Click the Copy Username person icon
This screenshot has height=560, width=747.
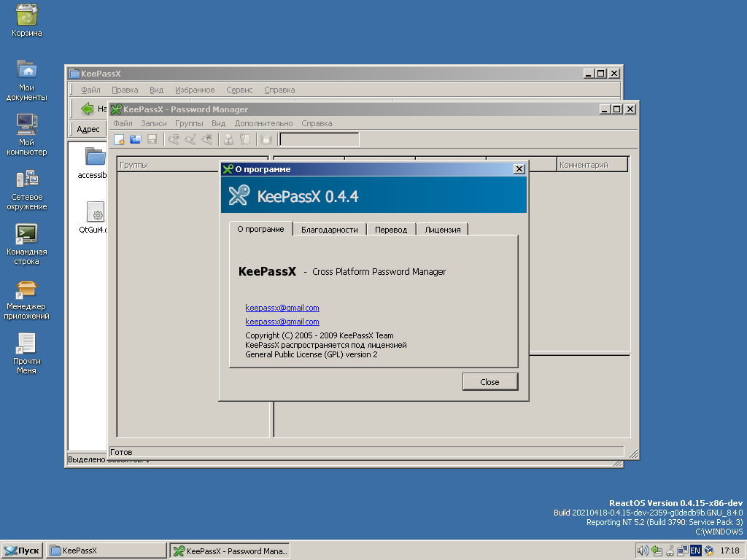click(228, 139)
